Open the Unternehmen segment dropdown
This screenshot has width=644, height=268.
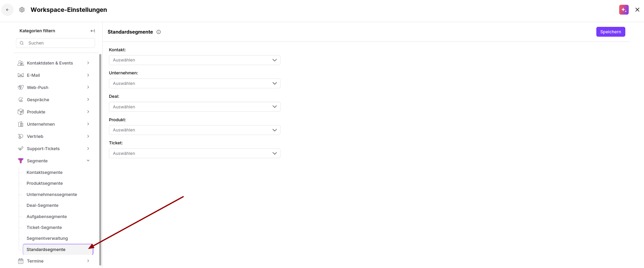click(194, 83)
